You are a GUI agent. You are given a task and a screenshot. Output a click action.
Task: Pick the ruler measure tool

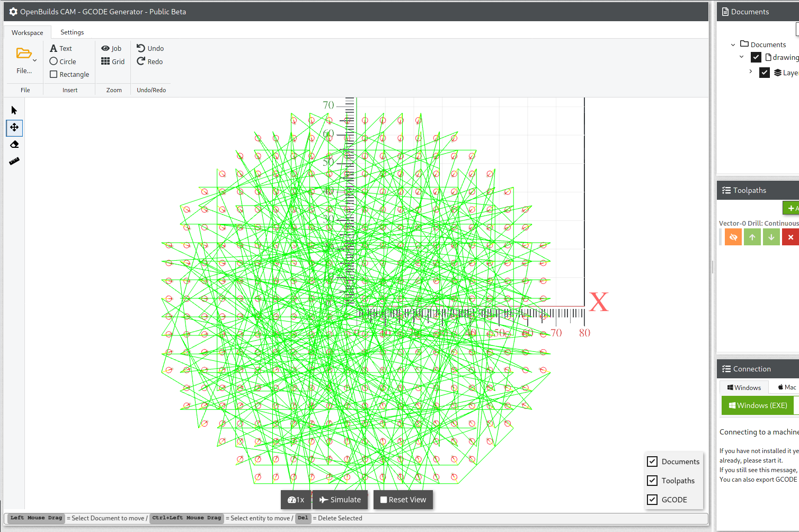click(14, 161)
